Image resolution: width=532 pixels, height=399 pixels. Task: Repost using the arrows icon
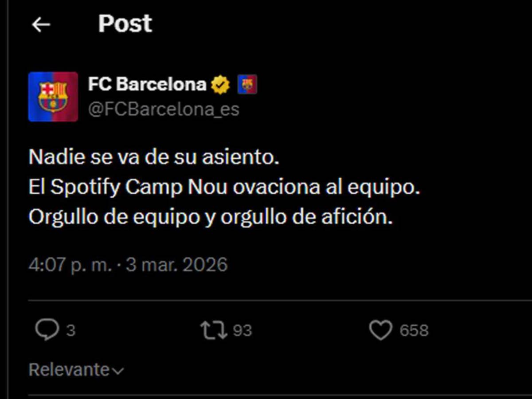click(x=214, y=330)
